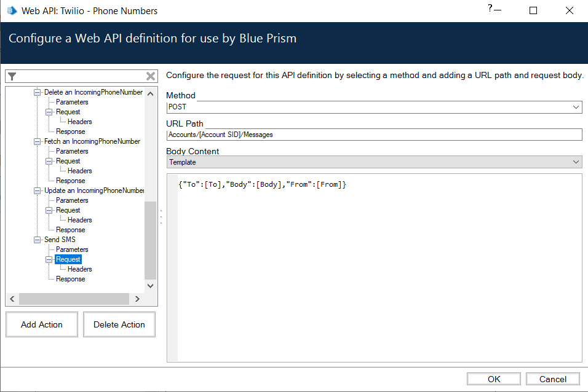Maximize the Web API window
Image resolution: width=588 pixels, height=392 pixels.
point(533,10)
